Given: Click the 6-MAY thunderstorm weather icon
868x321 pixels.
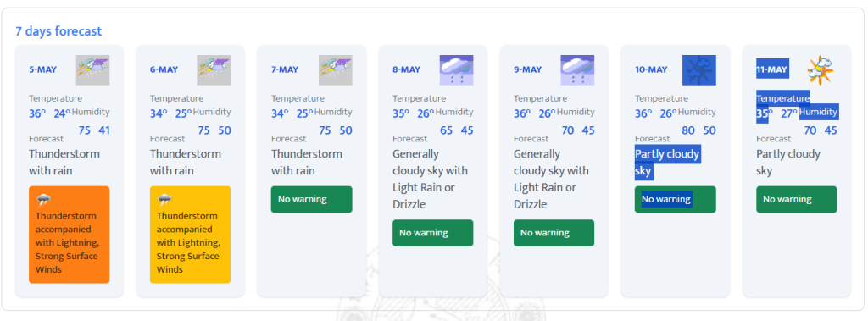Looking at the screenshot, I should [214, 69].
